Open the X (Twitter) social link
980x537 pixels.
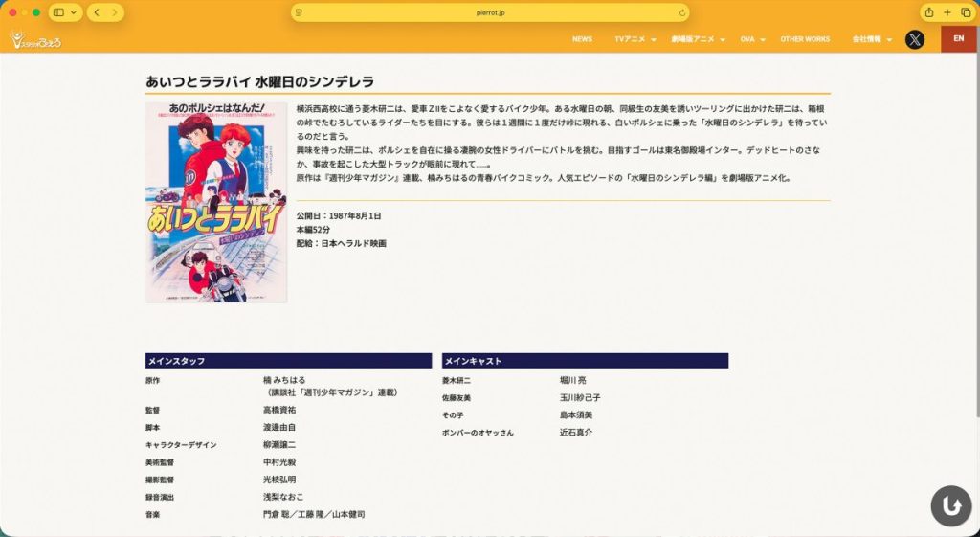point(915,39)
